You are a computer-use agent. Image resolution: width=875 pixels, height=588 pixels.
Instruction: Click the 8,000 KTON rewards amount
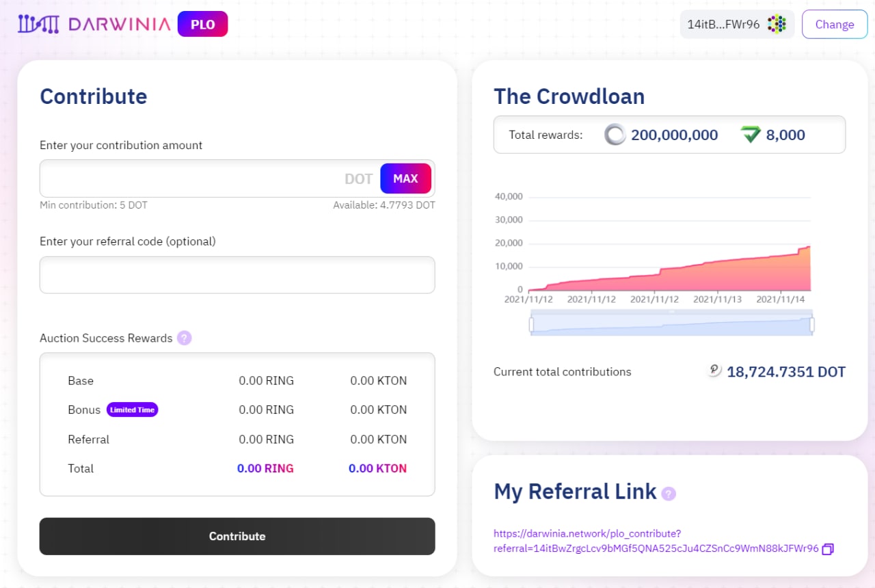pyautogui.click(x=785, y=135)
